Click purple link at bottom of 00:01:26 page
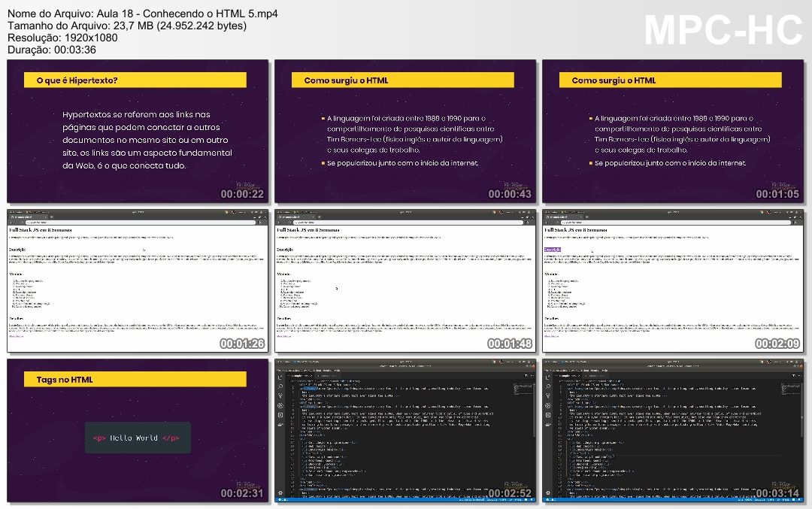The height and width of the screenshot is (509, 812). pos(15,336)
